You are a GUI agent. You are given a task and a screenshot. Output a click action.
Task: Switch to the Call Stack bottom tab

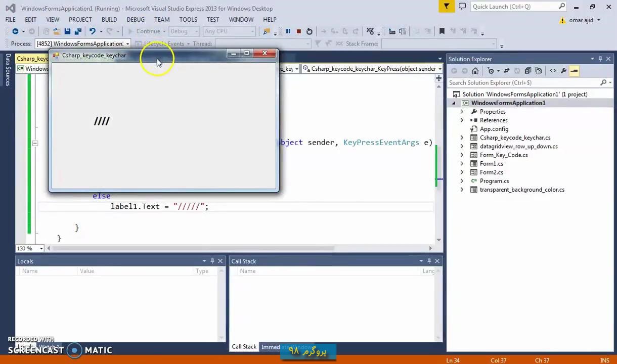coord(244,347)
